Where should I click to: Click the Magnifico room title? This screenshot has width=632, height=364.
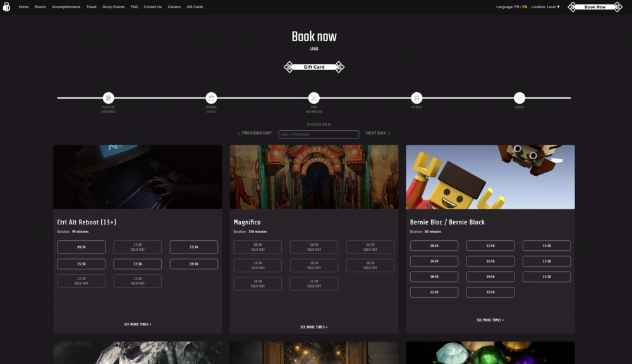247,222
